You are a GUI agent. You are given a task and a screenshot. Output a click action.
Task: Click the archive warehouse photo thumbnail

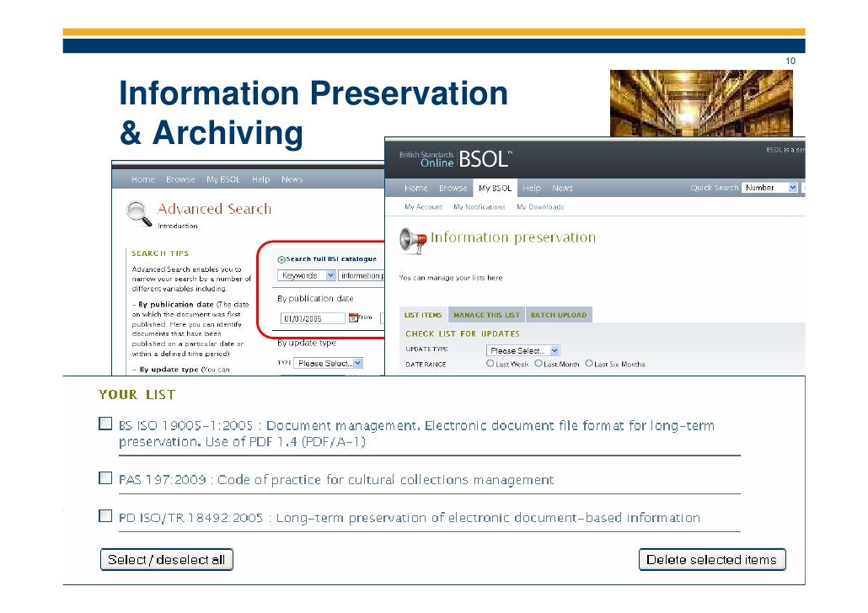[x=701, y=103]
